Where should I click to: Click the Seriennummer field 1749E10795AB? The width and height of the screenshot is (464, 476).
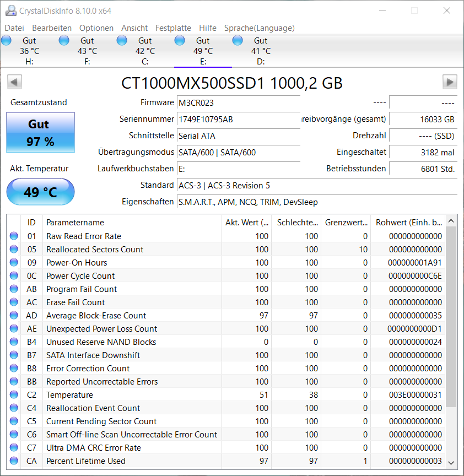coord(239,120)
